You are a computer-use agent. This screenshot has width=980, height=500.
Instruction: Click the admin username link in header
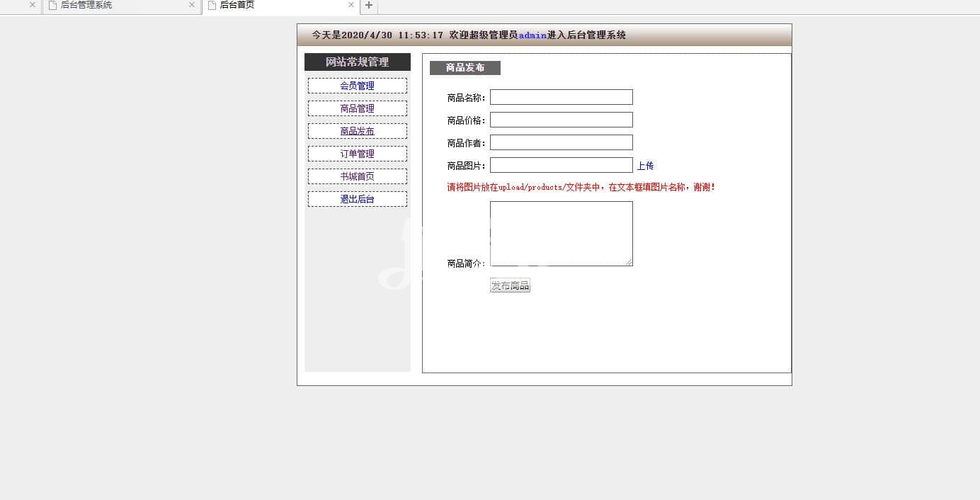click(532, 35)
